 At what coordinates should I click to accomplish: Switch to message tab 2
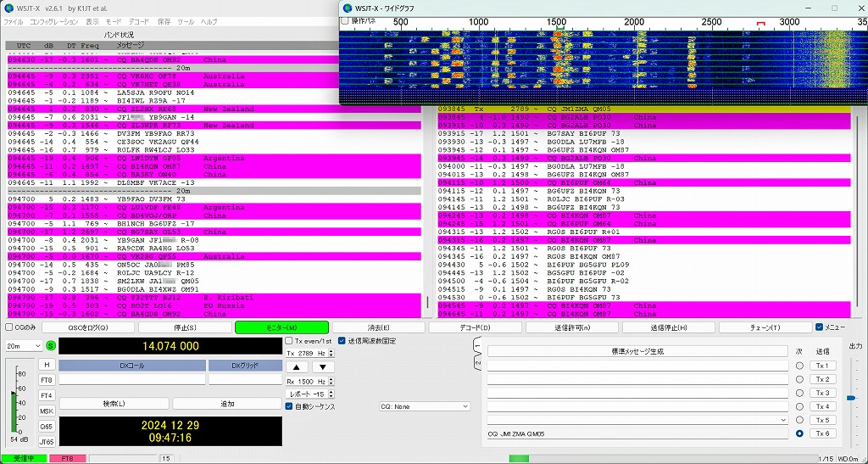pyautogui.click(x=478, y=363)
